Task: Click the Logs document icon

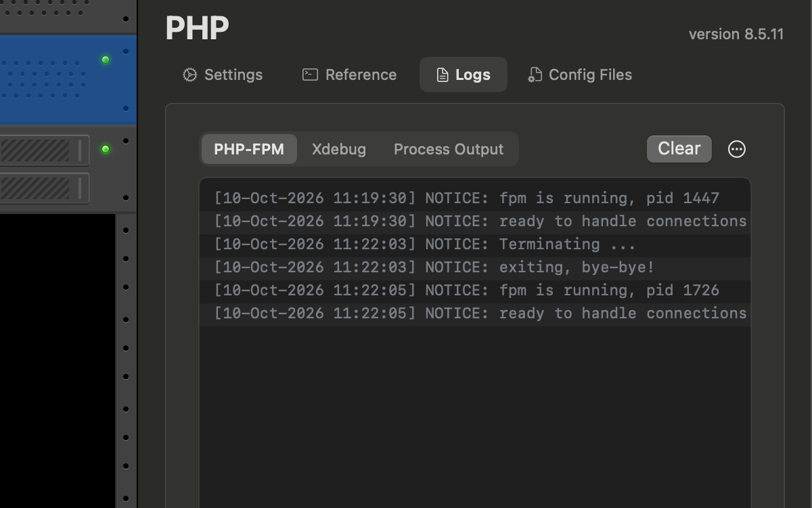Action: click(x=442, y=75)
